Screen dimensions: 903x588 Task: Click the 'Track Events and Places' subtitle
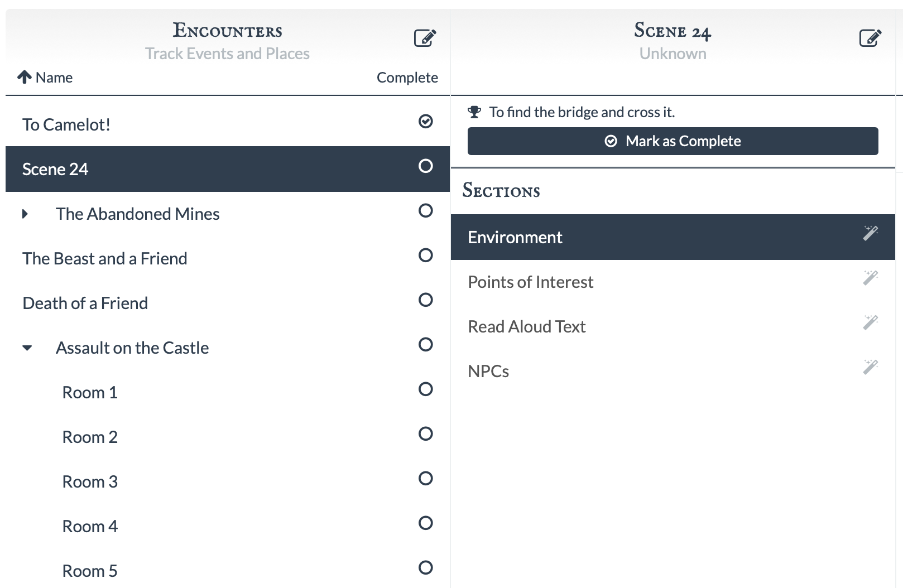point(227,54)
